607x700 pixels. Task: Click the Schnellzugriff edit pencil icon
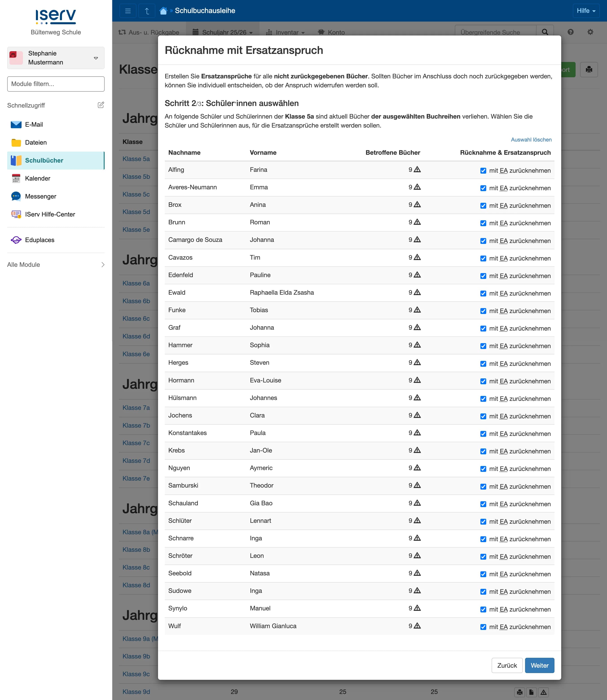pyautogui.click(x=101, y=105)
